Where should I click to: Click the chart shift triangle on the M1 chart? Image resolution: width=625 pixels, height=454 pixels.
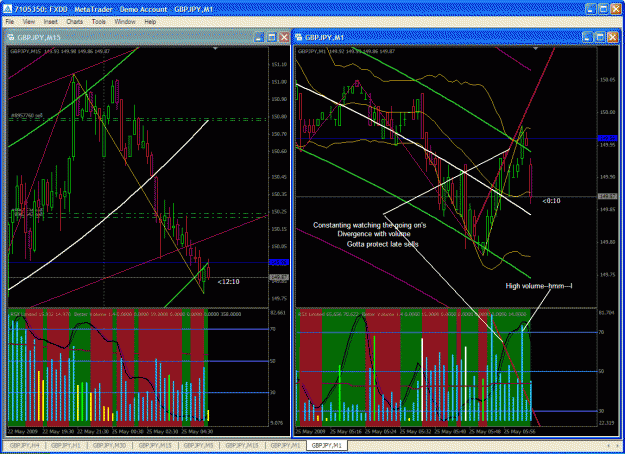[536, 48]
